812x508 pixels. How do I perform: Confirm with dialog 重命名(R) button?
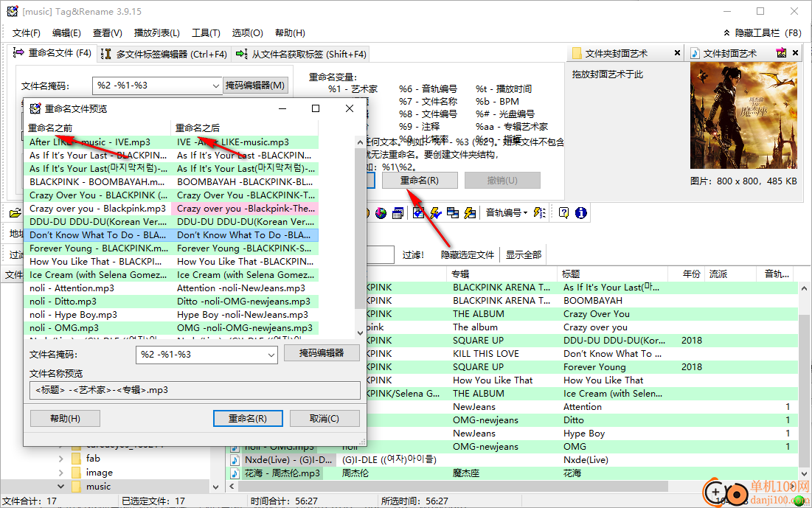pos(248,418)
